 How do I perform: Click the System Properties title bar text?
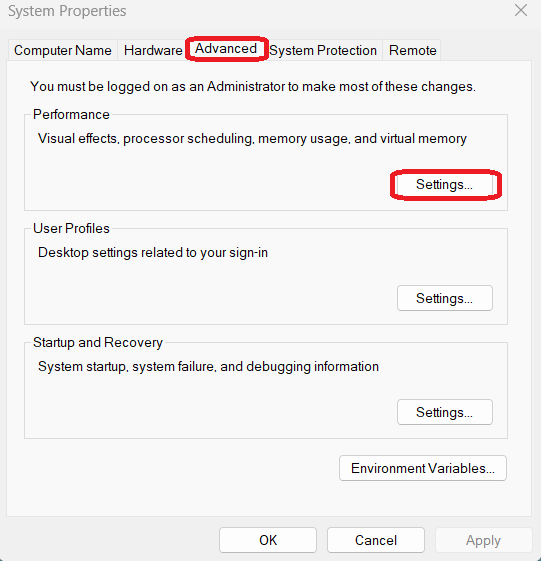click(x=67, y=11)
